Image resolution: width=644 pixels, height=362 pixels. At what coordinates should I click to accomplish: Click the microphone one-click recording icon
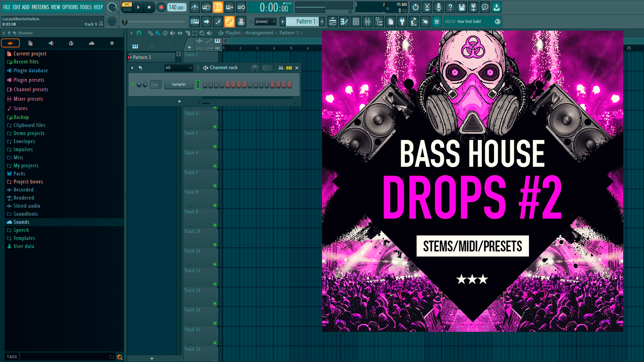coord(438,7)
